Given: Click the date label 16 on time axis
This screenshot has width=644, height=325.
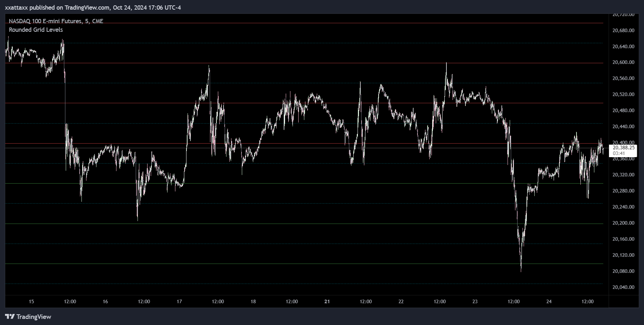Looking at the screenshot, I should 105,301.
